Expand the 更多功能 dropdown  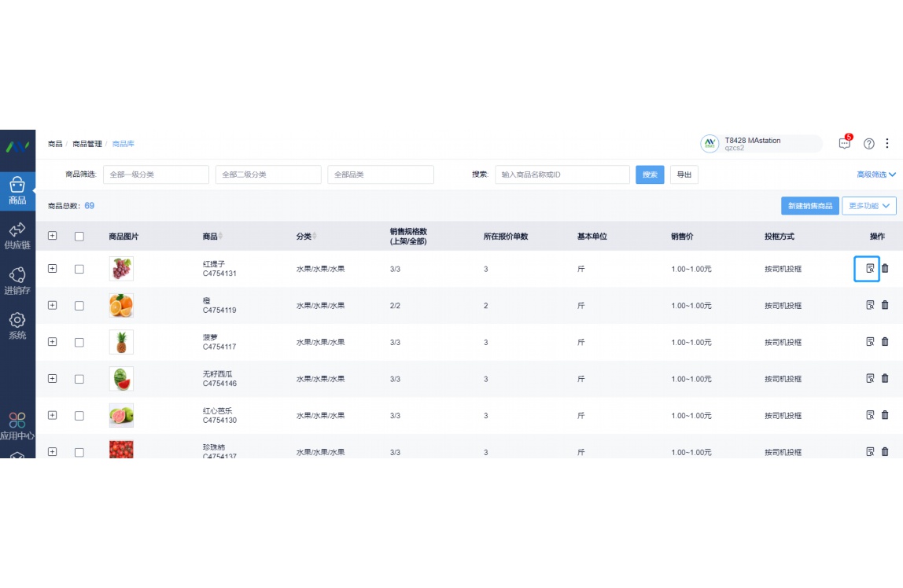868,206
